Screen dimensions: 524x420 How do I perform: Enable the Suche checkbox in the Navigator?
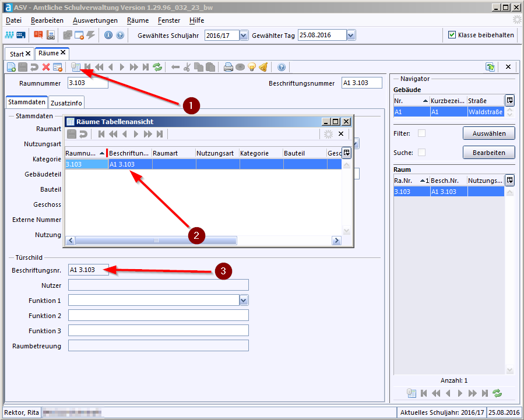tap(421, 153)
